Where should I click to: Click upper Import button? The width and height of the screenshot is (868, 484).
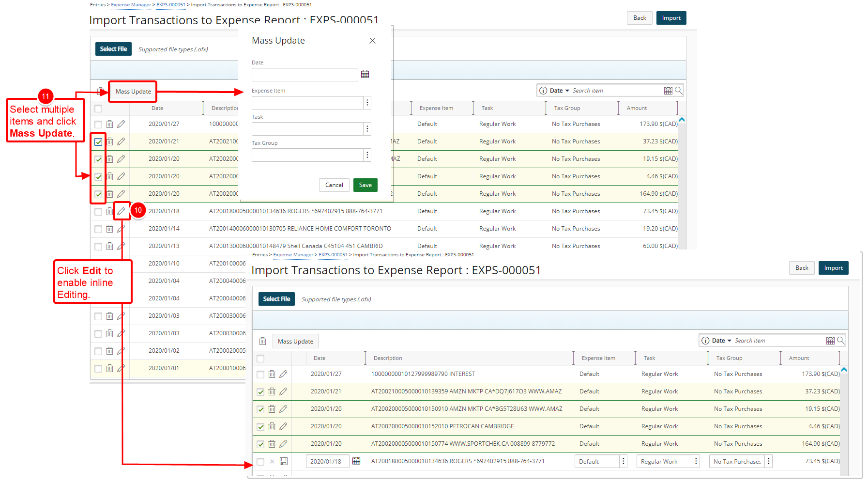(x=671, y=18)
